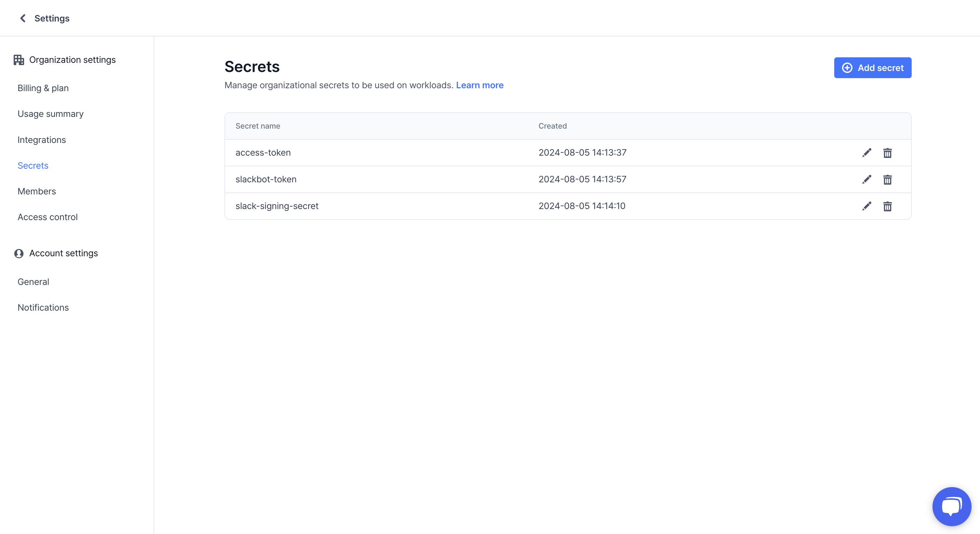Image resolution: width=980 pixels, height=534 pixels.
Task: Click the Secret name column header
Action: click(x=258, y=126)
